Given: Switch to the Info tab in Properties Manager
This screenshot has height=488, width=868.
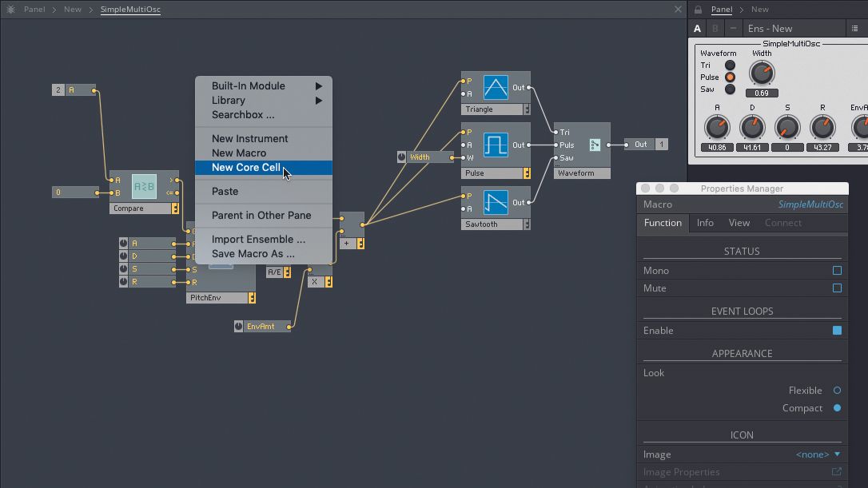Looking at the screenshot, I should (704, 223).
